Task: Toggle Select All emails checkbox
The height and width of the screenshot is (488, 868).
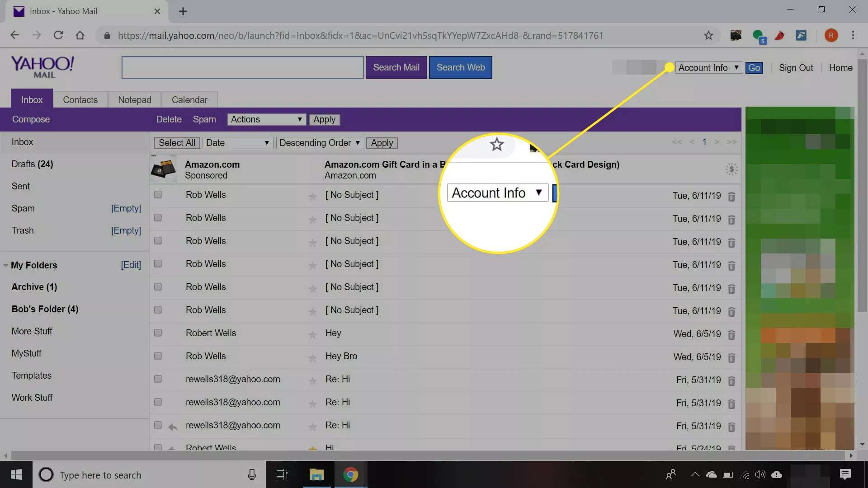Action: 177,142
